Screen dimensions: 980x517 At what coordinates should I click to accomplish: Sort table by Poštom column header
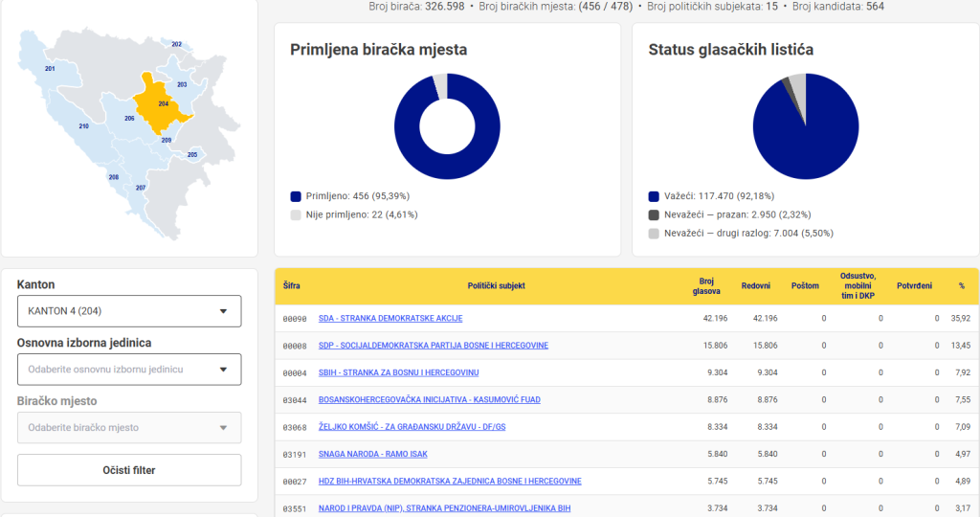[x=805, y=285]
